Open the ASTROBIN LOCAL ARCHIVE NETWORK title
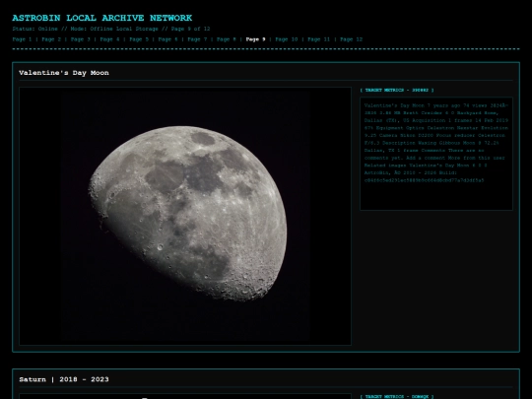The width and height of the screenshot is (532, 399). (x=102, y=18)
